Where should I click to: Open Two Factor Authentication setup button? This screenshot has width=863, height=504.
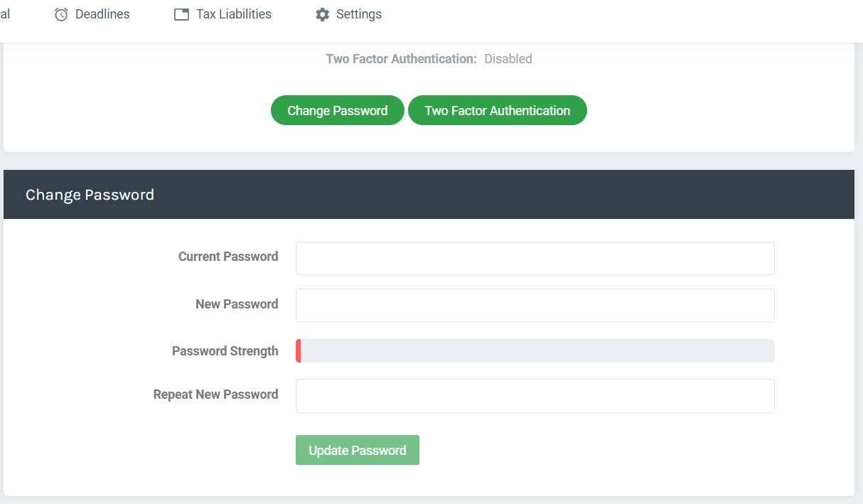coord(497,110)
